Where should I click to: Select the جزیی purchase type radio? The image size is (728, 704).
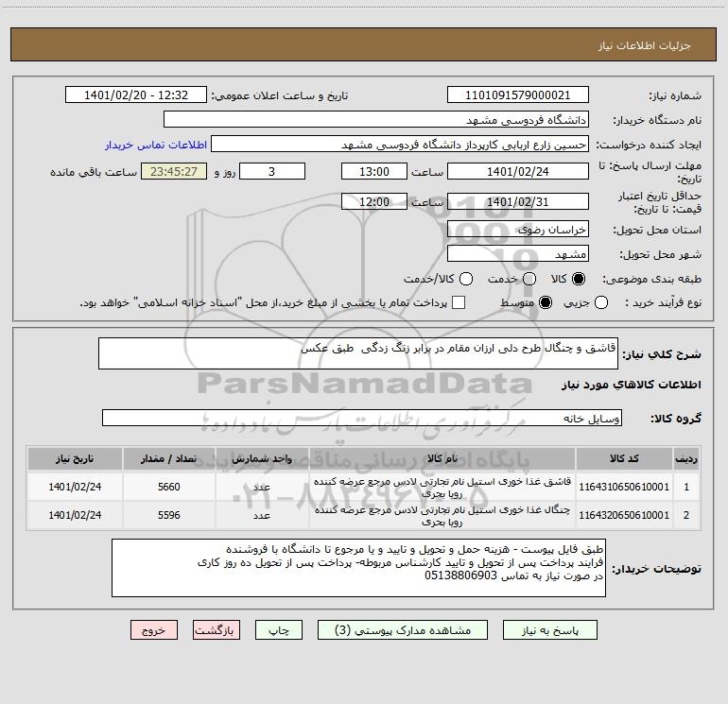point(601,302)
